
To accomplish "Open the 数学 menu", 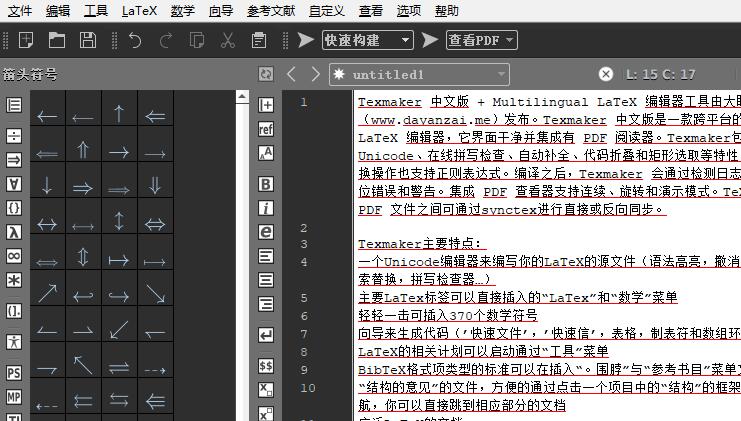I will [x=183, y=10].
